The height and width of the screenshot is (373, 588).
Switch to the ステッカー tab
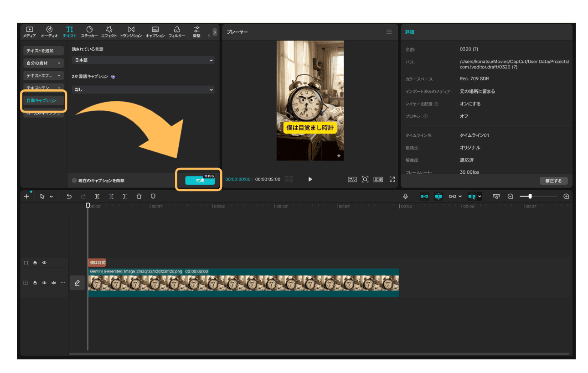click(x=89, y=31)
